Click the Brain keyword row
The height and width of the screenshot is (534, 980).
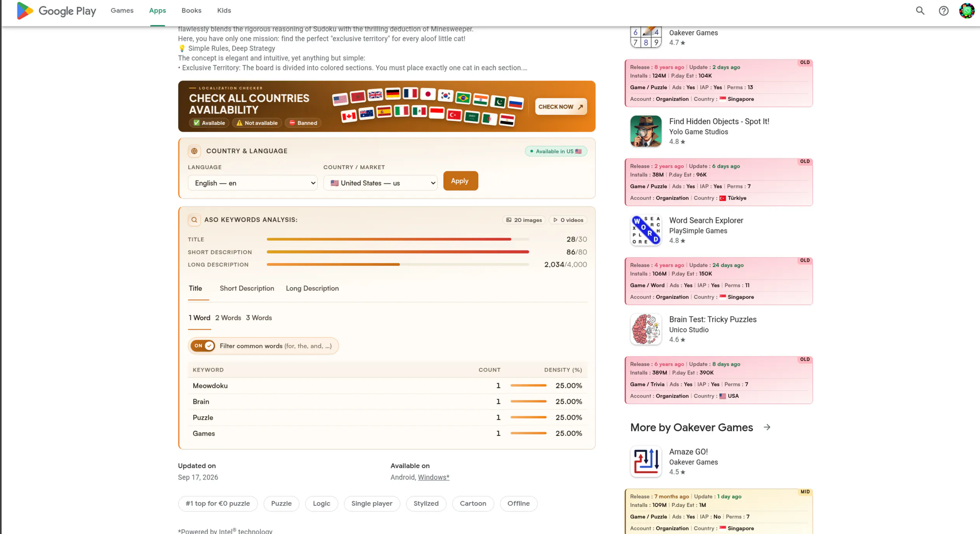(x=387, y=402)
